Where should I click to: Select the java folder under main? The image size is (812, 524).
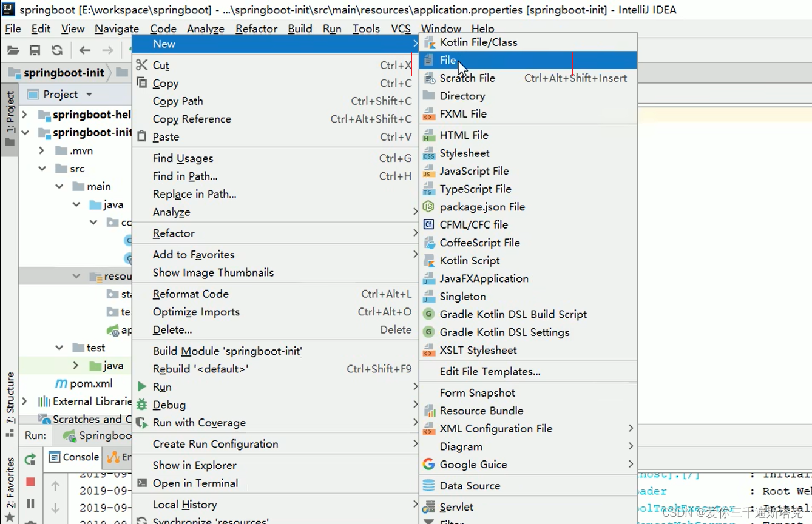pos(106,204)
